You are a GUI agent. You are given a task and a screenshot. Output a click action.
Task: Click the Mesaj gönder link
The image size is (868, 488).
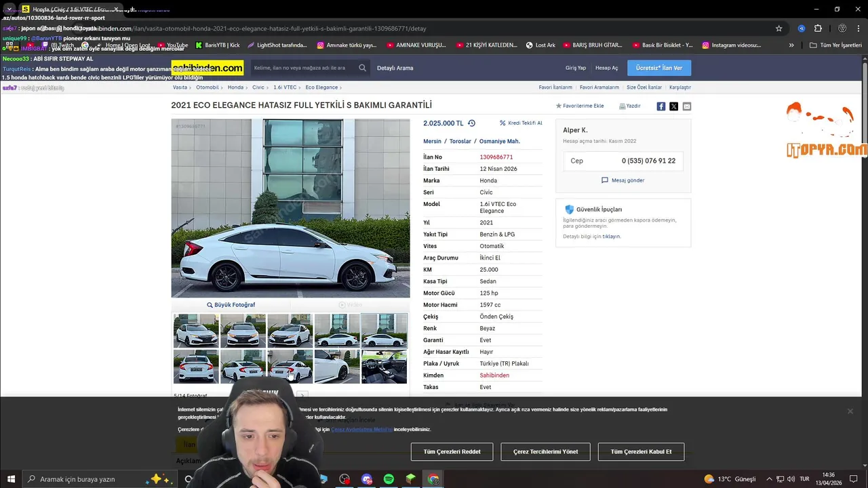(623, 180)
